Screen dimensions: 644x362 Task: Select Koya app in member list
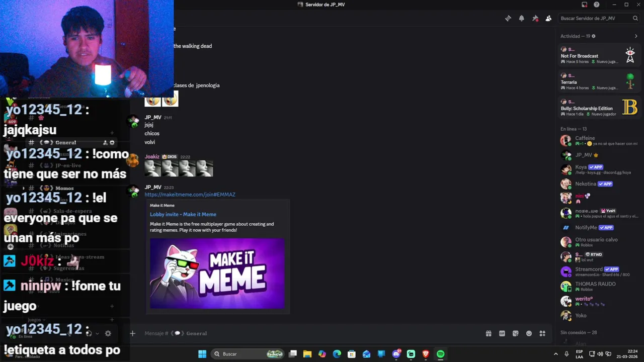[599, 169]
